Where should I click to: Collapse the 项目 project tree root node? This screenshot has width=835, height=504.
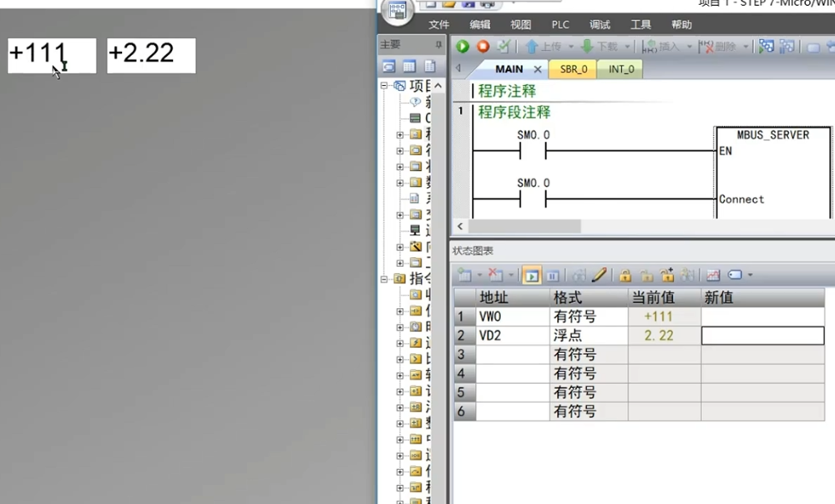pyautogui.click(x=385, y=86)
